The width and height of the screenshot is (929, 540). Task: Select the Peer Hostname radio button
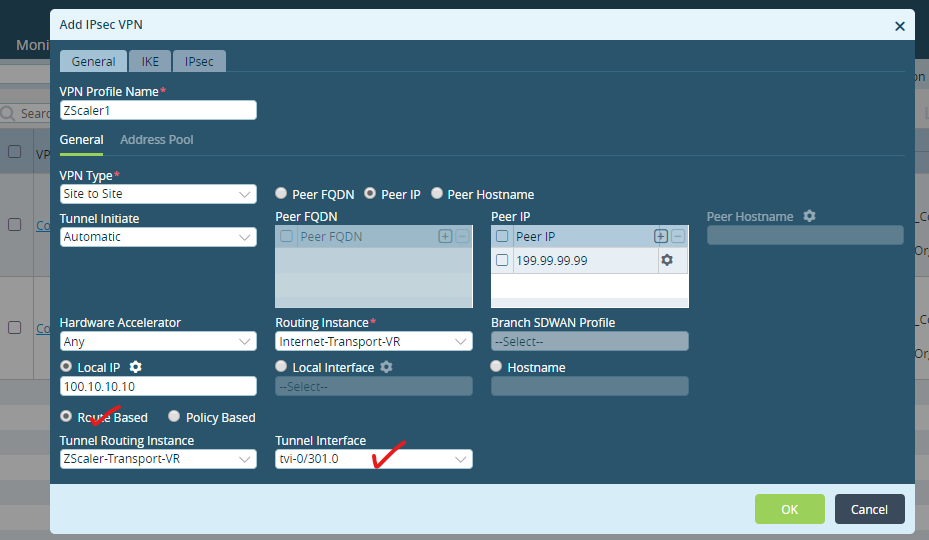coord(437,193)
